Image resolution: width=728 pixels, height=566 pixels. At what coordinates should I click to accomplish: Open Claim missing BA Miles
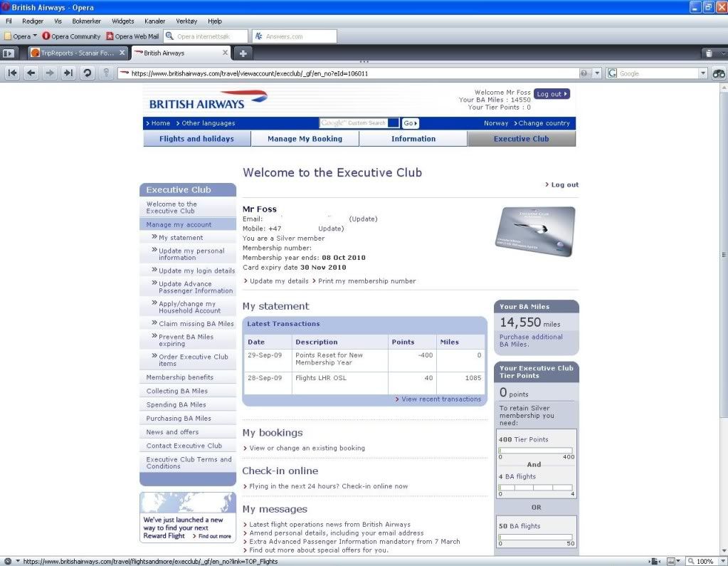click(196, 324)
